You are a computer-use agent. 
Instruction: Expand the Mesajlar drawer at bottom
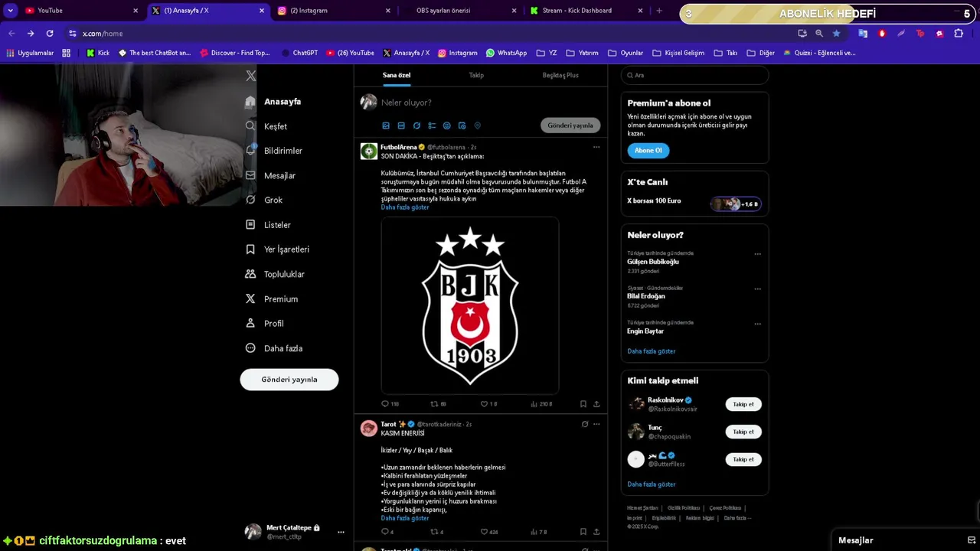pyautogui.click(x=907, y=540)
